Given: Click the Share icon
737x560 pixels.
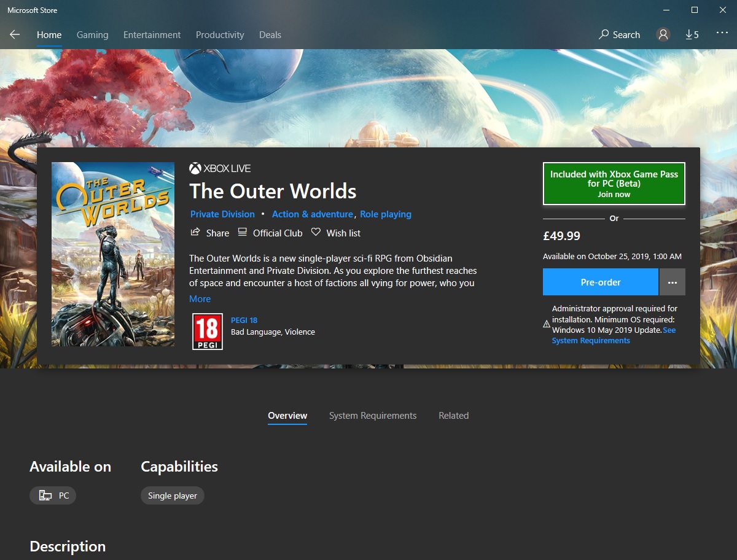Looking at the screenshot, I should coord(195,232).
